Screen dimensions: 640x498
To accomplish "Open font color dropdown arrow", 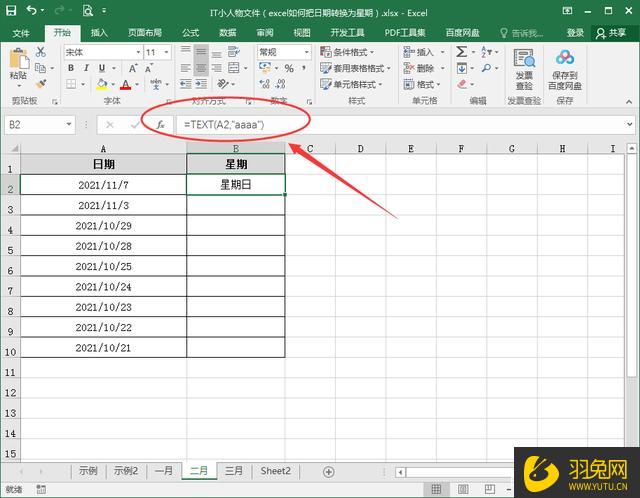I will pyautogui.click(x=137, y=84).
